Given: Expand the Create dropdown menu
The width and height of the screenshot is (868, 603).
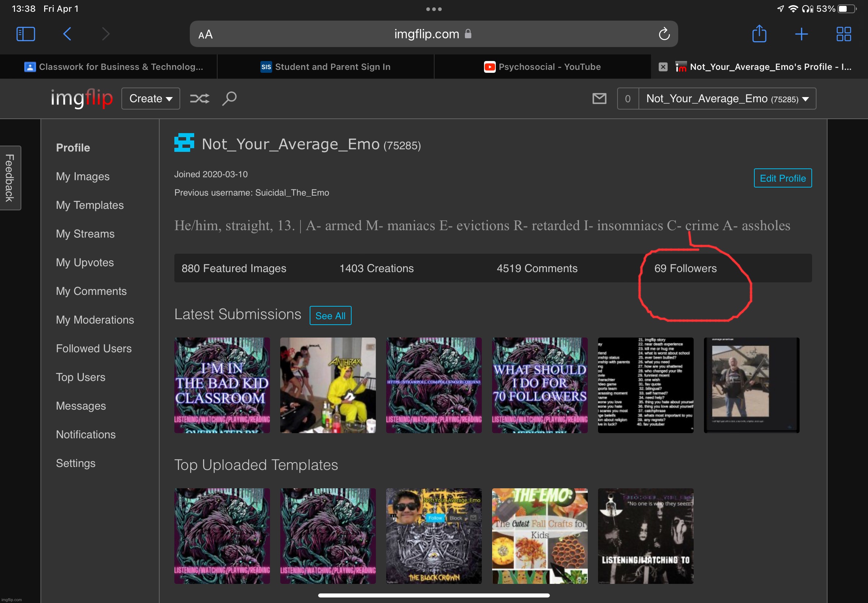Looking at the screenshot, I should (x=151, y=99).
